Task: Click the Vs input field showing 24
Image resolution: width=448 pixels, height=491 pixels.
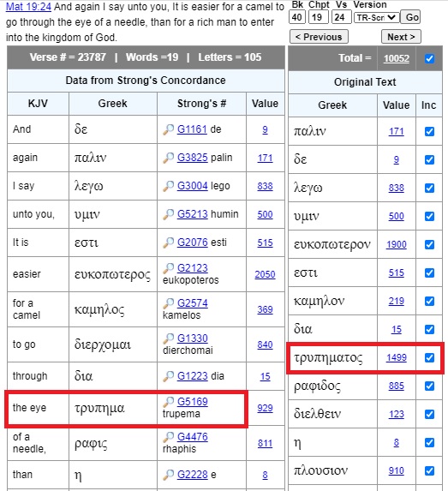Action: [341, 17]
